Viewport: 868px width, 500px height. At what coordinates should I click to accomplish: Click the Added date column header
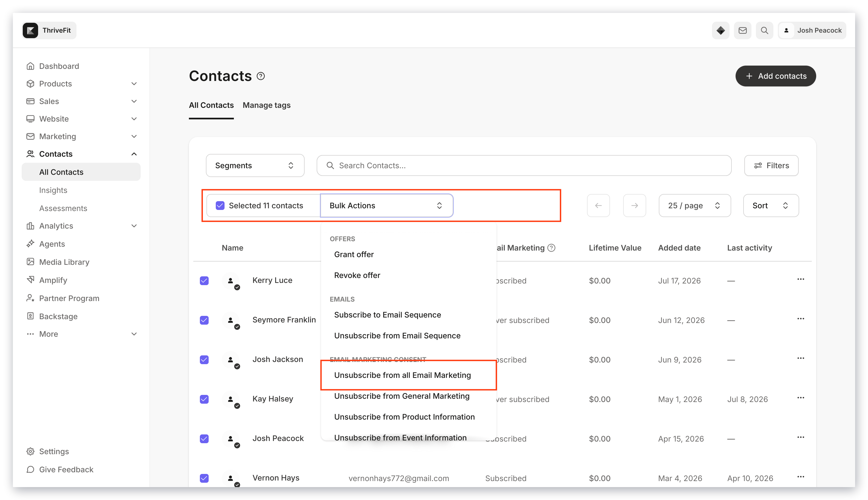tap(679, 248)
